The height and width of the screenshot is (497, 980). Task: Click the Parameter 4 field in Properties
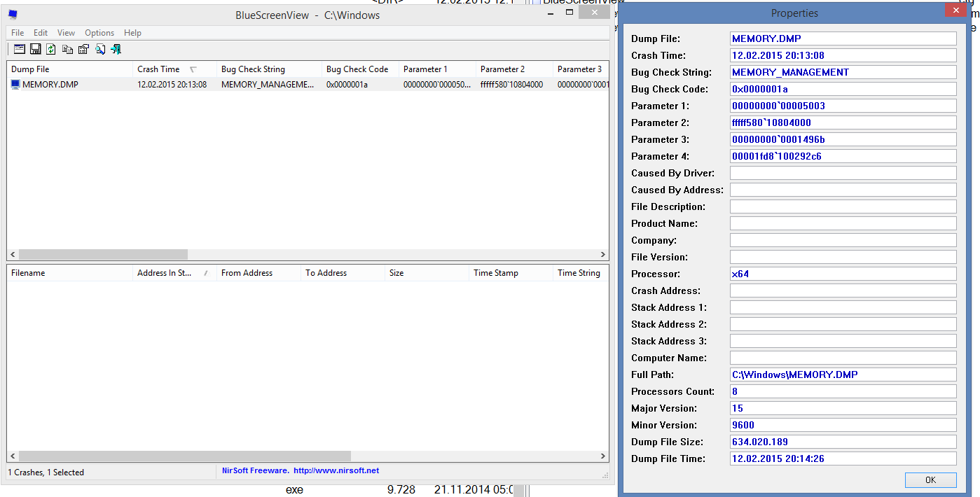[x=843, y=156]
